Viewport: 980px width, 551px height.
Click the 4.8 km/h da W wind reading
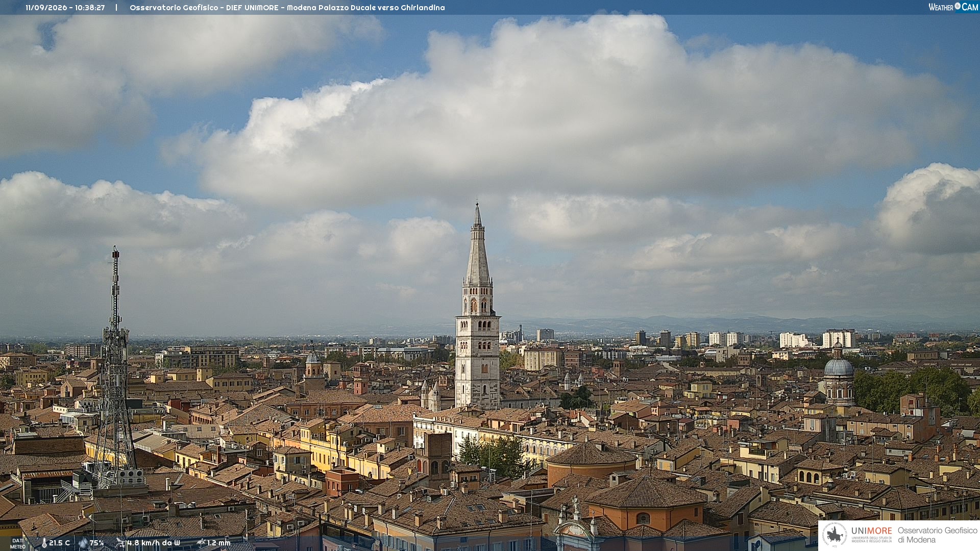(x=154, y=543)
